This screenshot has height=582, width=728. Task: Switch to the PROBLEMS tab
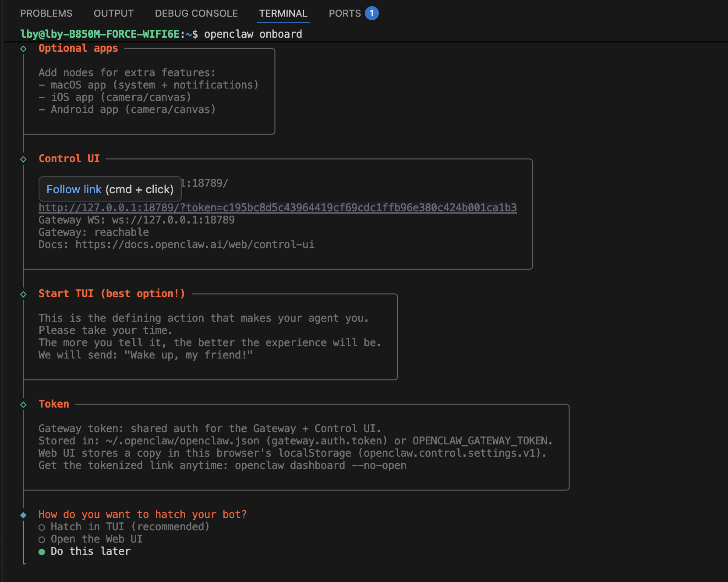(46, 13)
